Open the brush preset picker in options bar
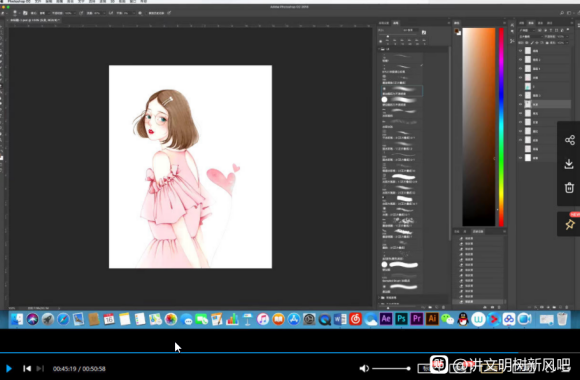The height and width of the screenshot is (380, 580). [x=15, y=13]
